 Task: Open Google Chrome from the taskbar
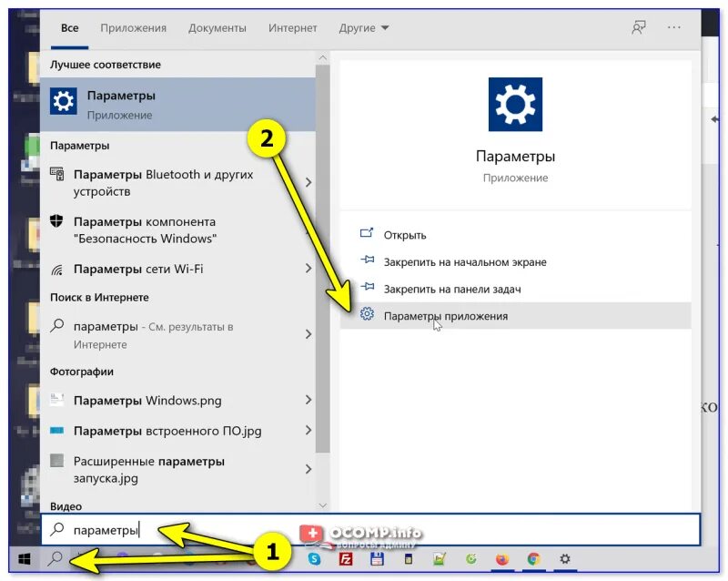534,559
